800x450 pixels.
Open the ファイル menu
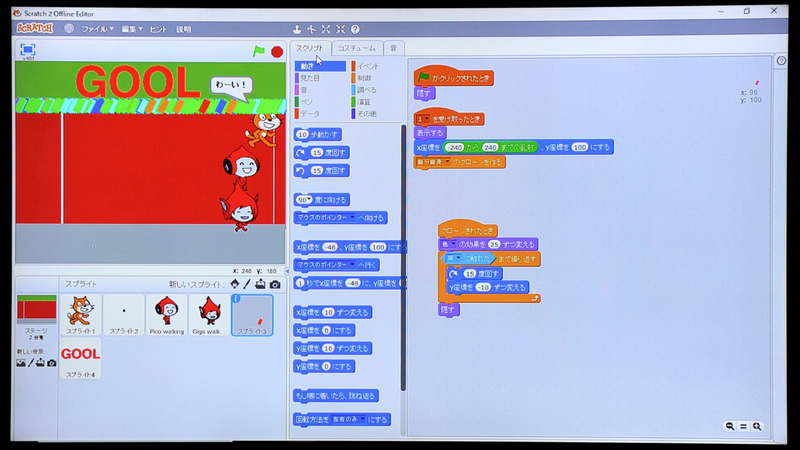[x=97, y=29]
